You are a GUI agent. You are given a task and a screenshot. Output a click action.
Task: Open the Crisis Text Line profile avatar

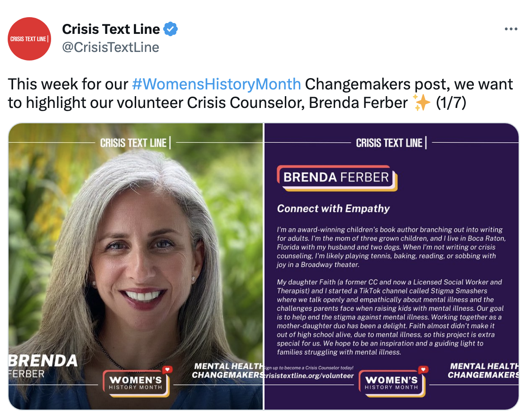(x=29, y=39)
